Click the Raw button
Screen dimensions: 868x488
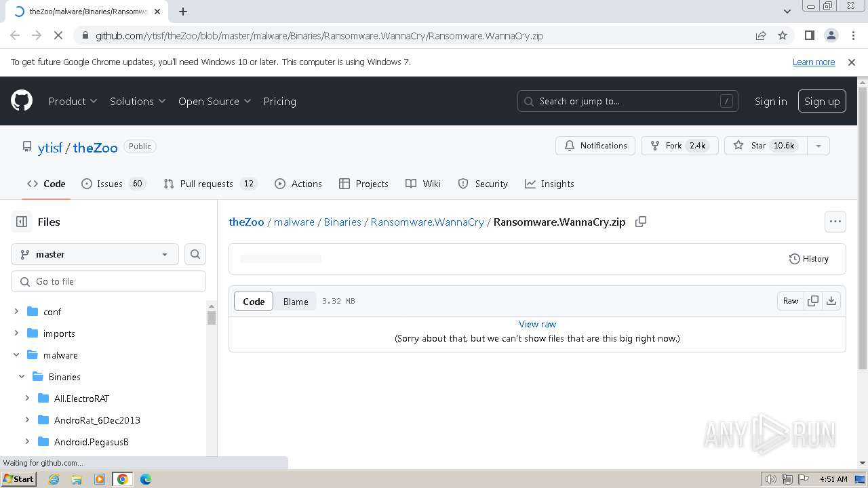[791, 301]
